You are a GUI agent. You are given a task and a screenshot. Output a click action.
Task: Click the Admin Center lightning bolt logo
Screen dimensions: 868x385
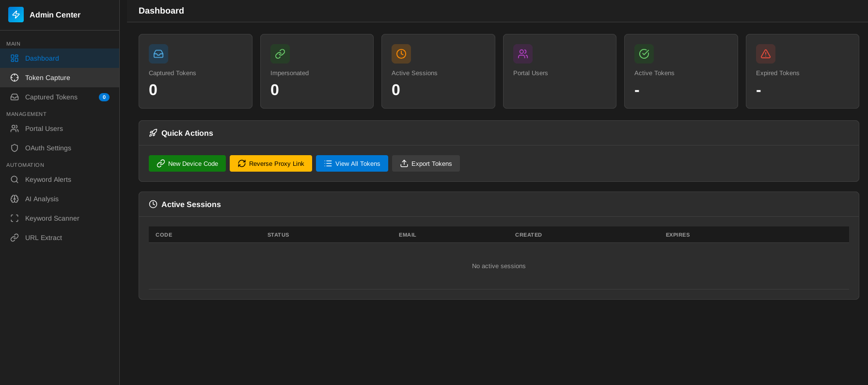[16, 15]
